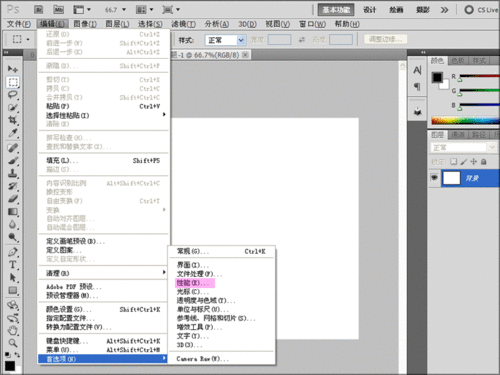
Task: Click the 调整边缘 button
Action: pyautogui.click(x=385, y=39)
